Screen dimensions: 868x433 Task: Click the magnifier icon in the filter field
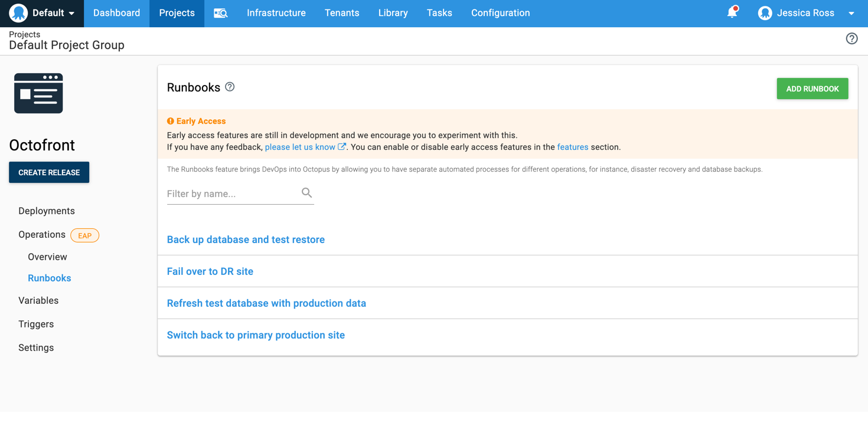[x=306, y=192]
